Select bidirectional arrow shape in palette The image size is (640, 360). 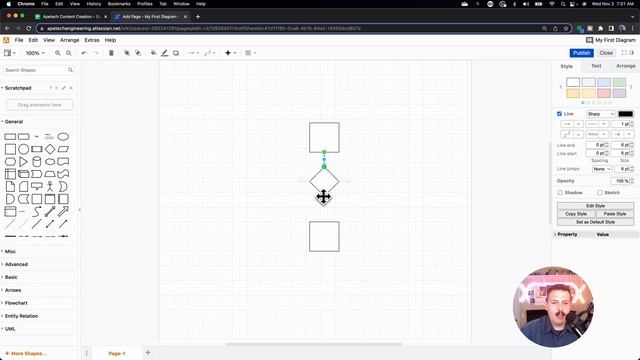click(x=50, y=211)
